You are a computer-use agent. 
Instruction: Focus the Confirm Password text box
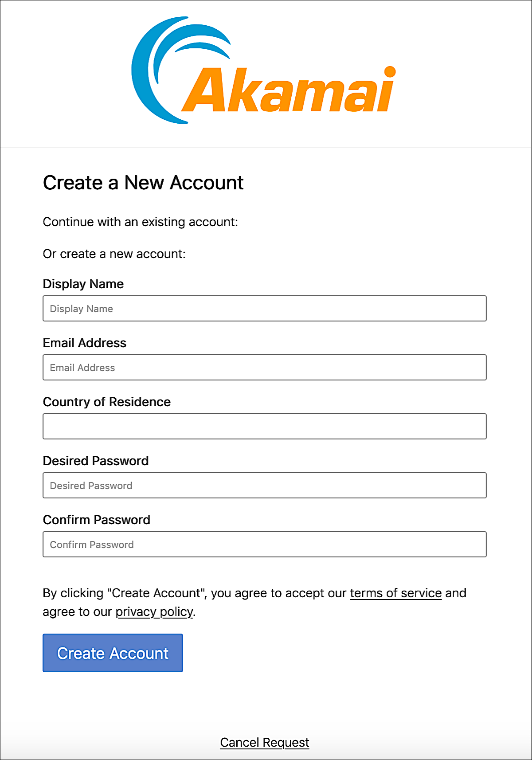coord(264,545)
